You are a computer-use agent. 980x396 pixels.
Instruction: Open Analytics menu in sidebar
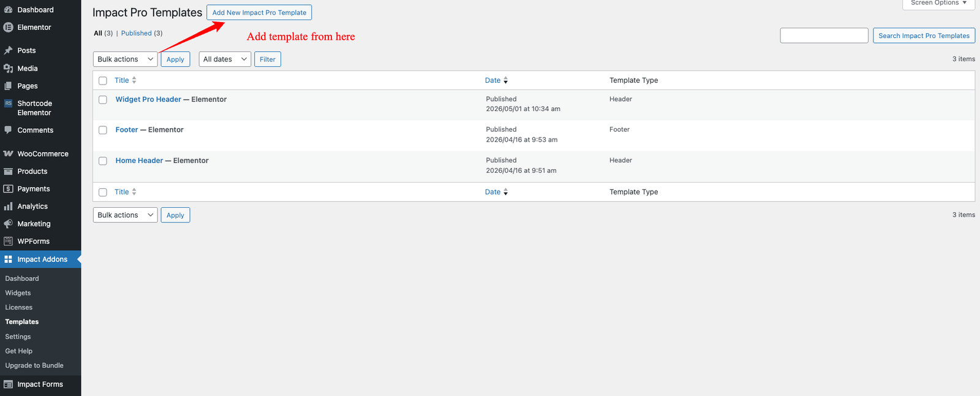pyautogui.click(x=32, y=207)
